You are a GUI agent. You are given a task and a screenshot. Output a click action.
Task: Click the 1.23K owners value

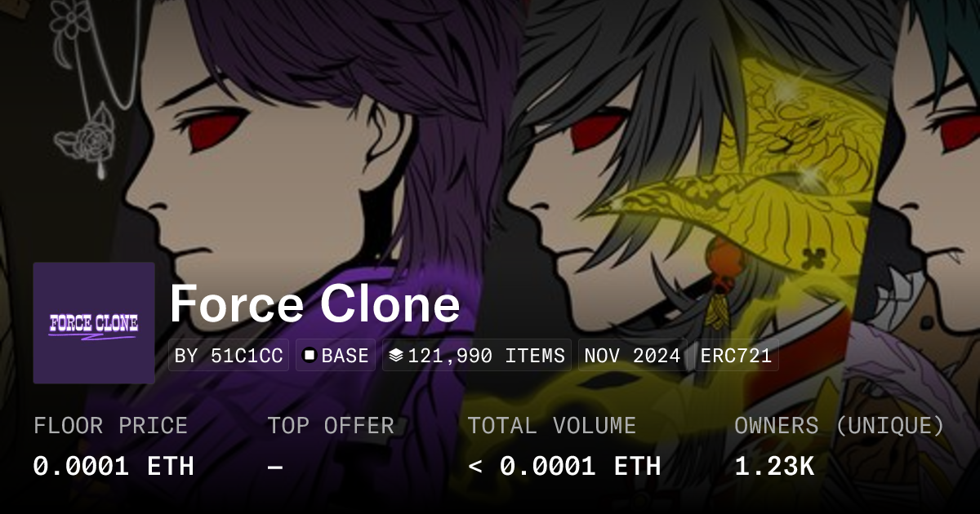click(774, 466)
